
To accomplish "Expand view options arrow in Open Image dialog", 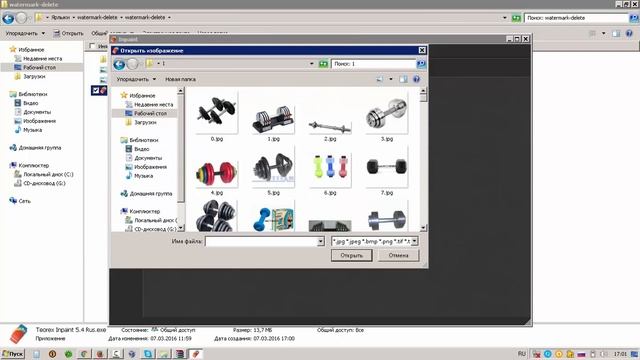I will [391, 79].
